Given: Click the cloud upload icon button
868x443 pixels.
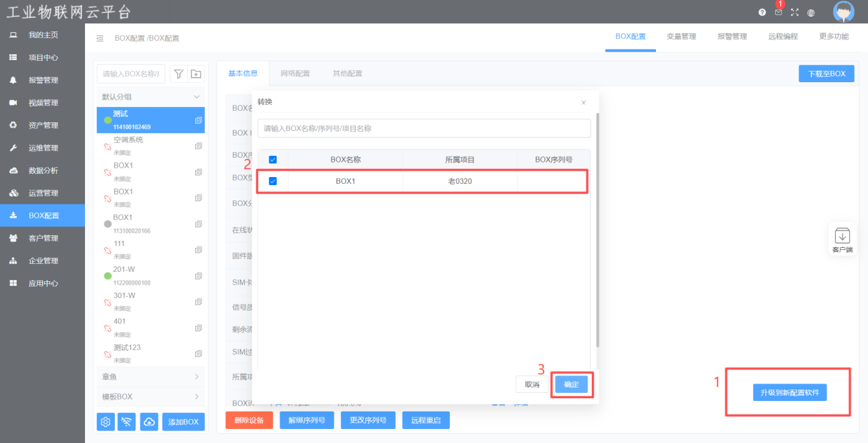Looking at the screenshot, I should click(x=149, y=422).
